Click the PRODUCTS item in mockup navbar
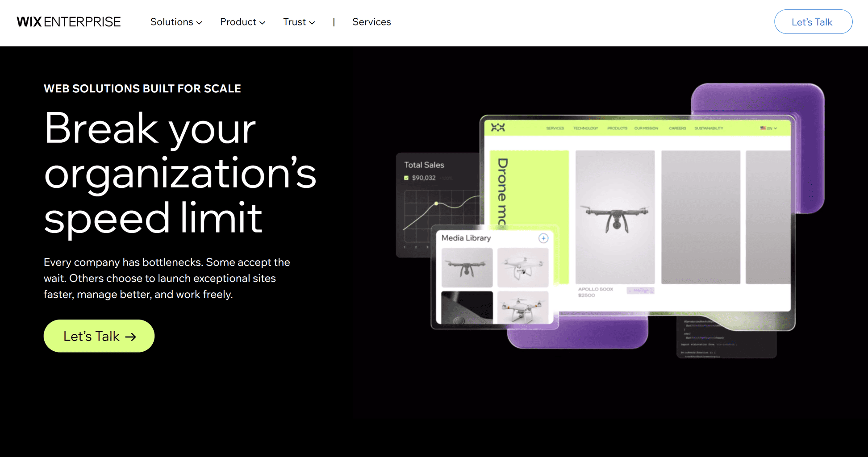Viewport: 868px width, 457px height. pos(617,128)
